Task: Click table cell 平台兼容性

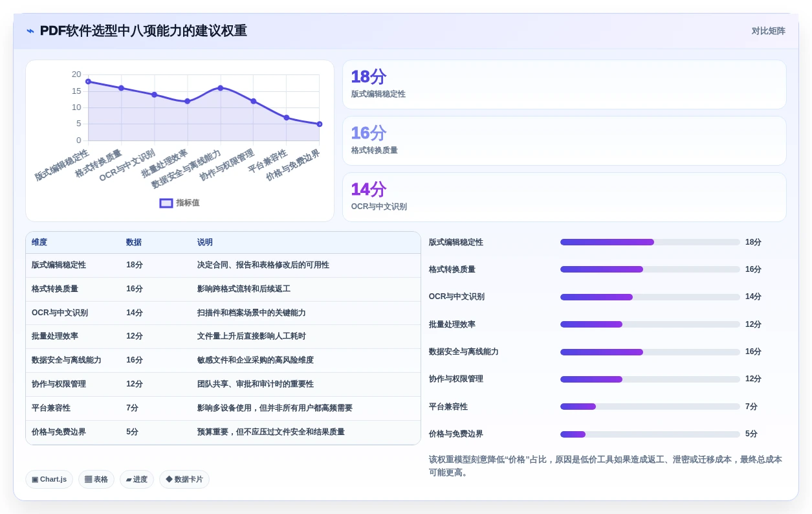Action: (51, 408)
